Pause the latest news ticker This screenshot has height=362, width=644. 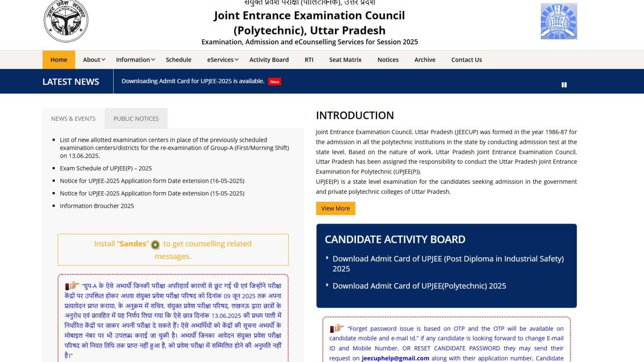[x=564, y=85]
